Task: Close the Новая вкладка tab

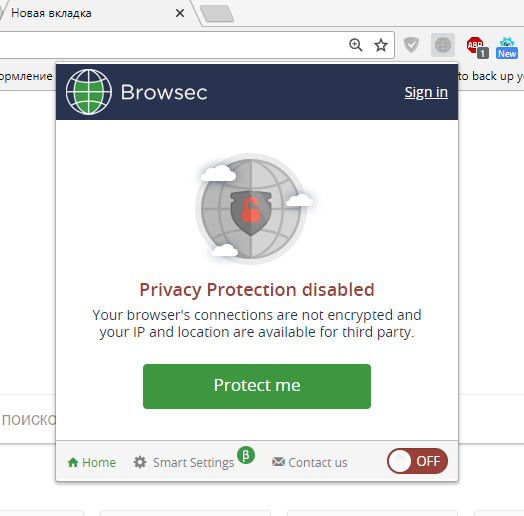Action: pyautogui.click(x=180, y=13)
